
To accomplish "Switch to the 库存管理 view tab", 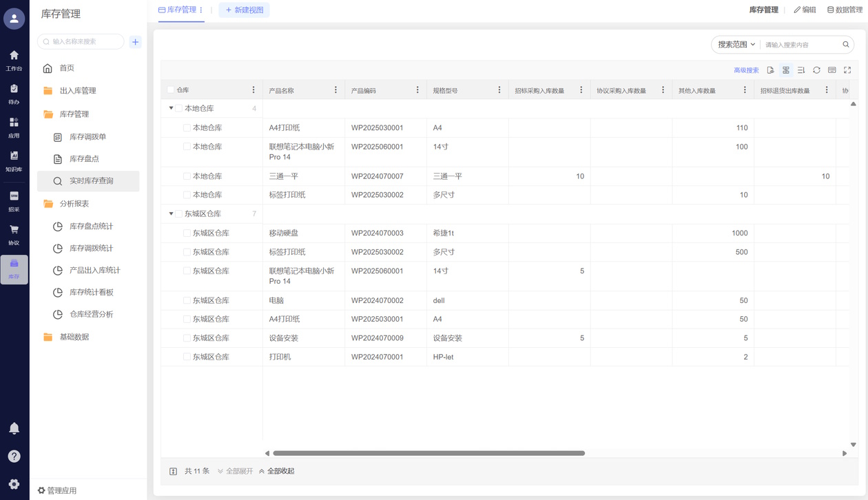I will (177, 10).
